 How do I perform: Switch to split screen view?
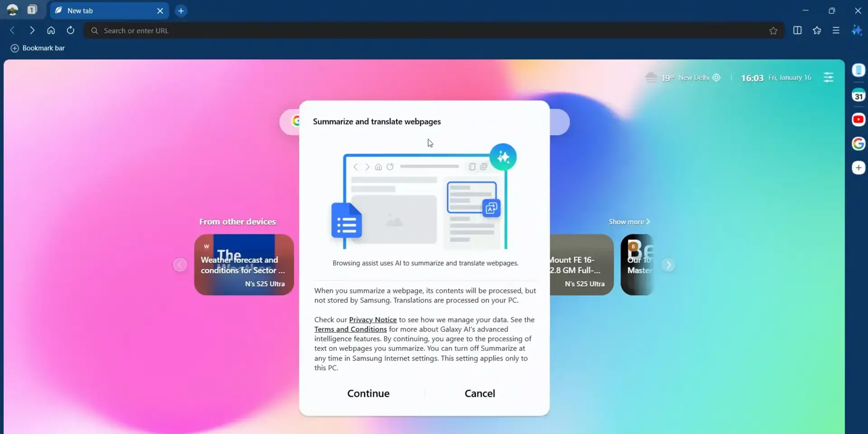(x=797, y=30)
